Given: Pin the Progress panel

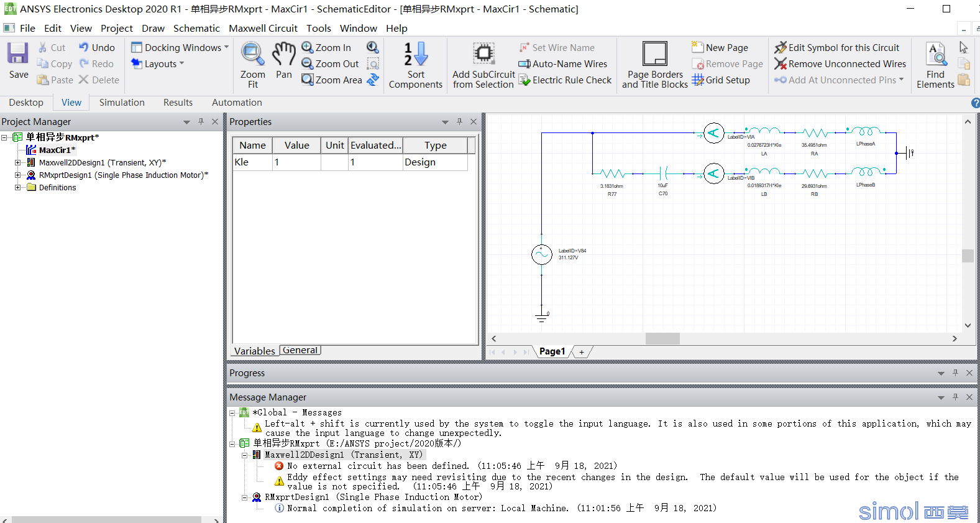Looking at the screenshot, I should 955,373.
